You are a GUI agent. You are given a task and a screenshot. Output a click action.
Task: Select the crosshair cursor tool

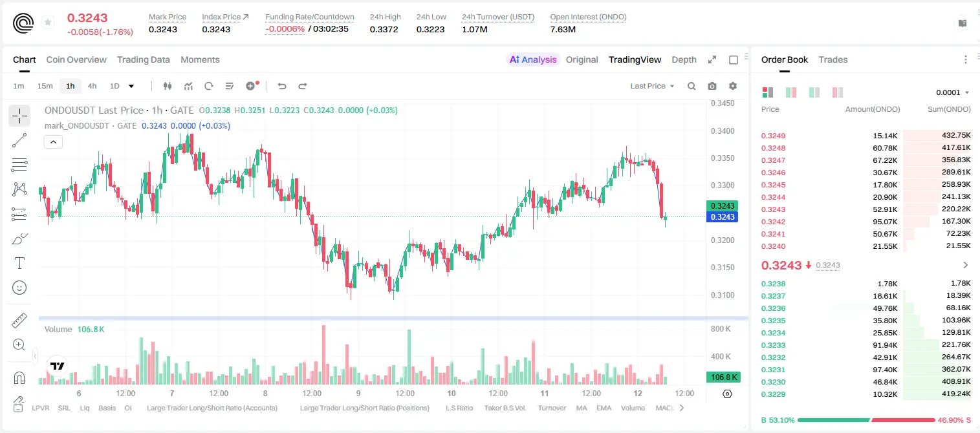[19, 116]
